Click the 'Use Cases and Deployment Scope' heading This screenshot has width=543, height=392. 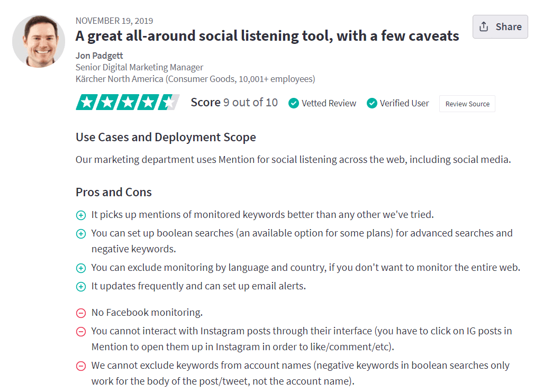pos(166,138)
